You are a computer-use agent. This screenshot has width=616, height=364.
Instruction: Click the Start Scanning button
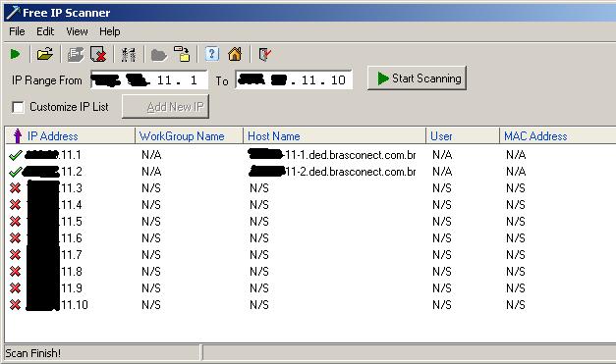[x=417, y=78]
